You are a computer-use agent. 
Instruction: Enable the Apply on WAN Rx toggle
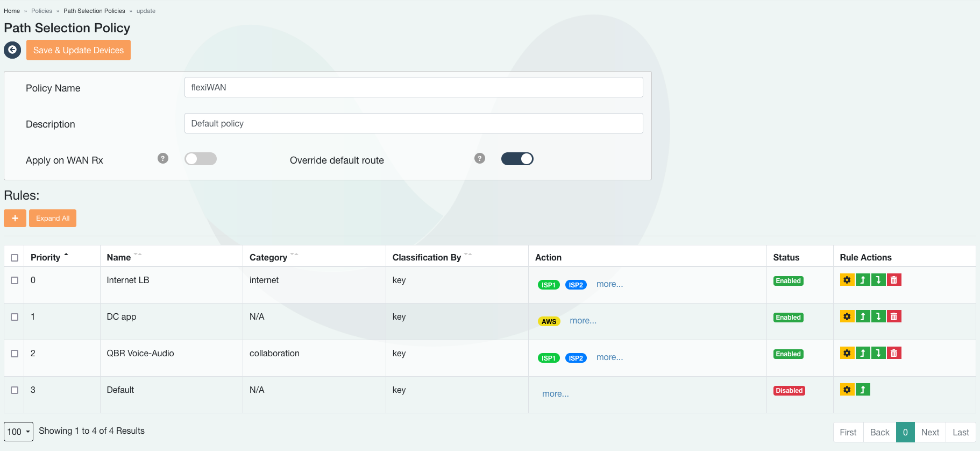click(201, 159)
